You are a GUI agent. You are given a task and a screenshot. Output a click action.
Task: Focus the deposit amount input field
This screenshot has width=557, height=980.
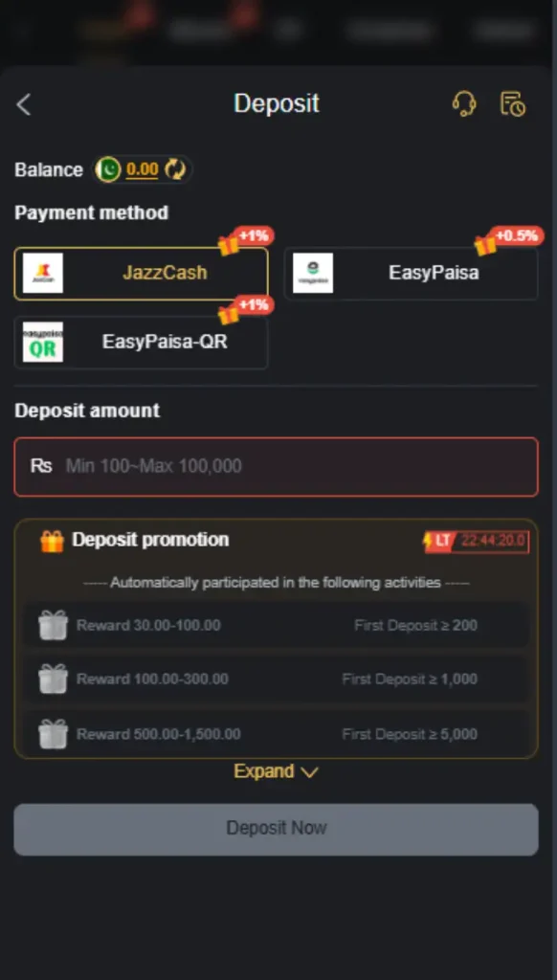coord(276,466)
